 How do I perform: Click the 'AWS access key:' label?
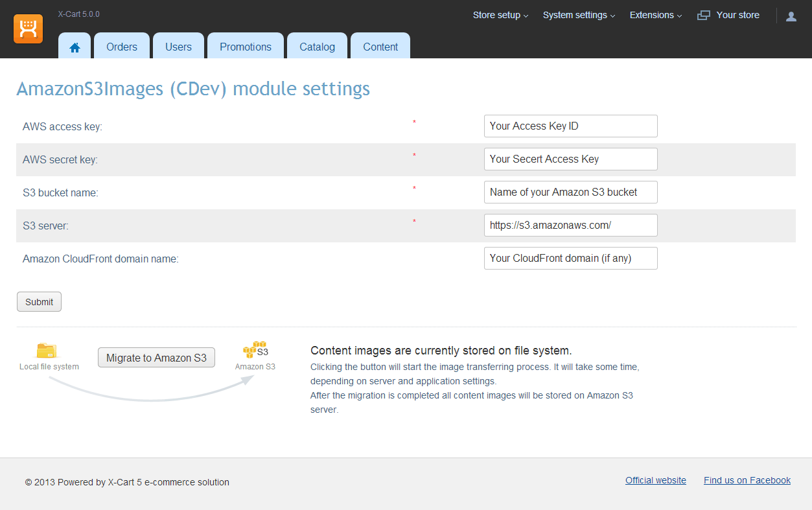click(x=62, y=127)
